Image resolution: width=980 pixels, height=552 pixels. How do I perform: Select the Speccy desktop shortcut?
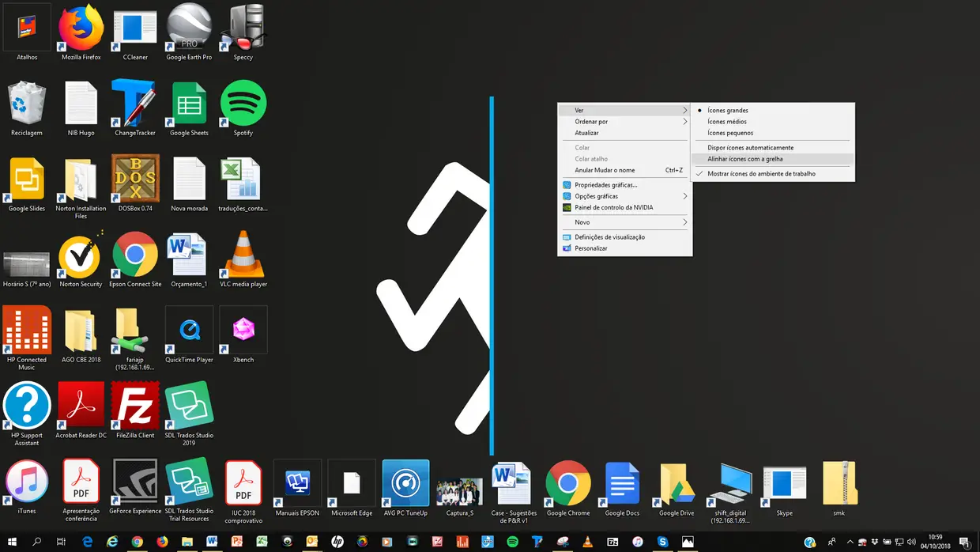coord(243,32)
